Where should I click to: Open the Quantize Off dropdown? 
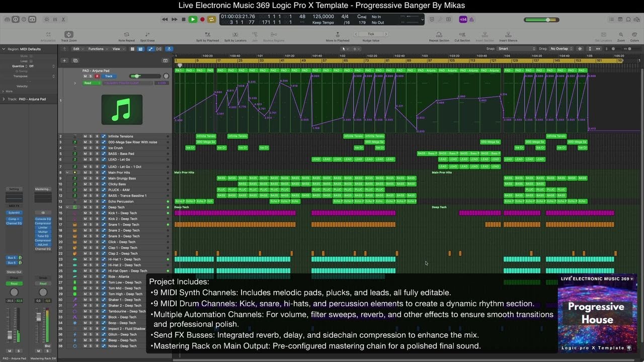point(41,66)
